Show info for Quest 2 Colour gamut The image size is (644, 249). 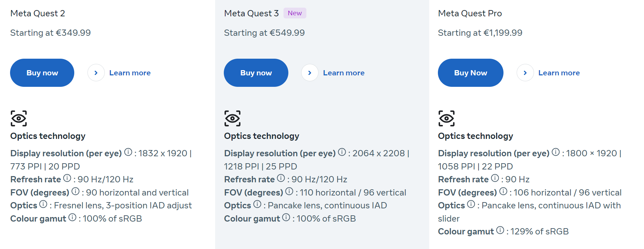pos(72,217)
